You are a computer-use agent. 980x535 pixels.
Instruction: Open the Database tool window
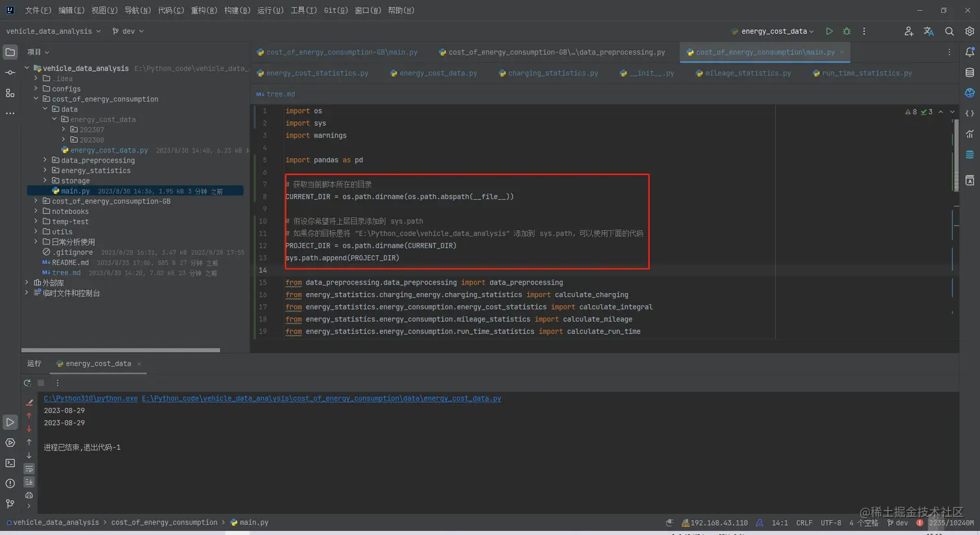(x=970, y=73)
